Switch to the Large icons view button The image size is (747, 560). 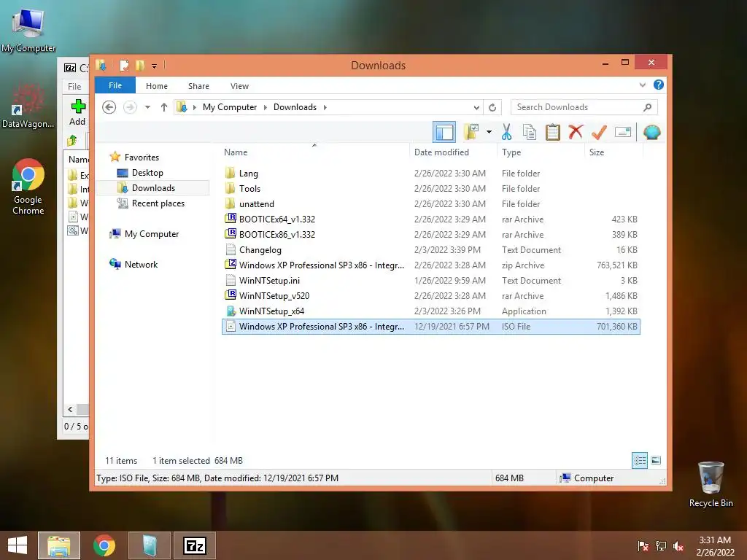pos(656,460)
